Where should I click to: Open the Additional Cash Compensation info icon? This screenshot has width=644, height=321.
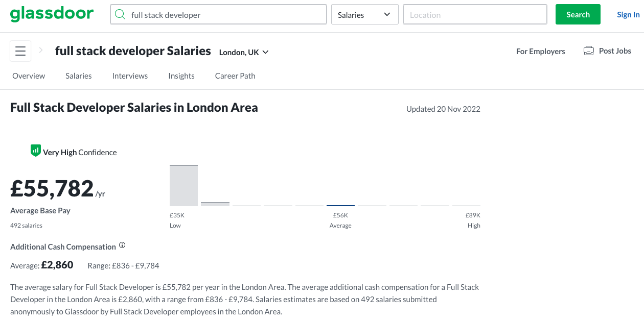(122, 245)
